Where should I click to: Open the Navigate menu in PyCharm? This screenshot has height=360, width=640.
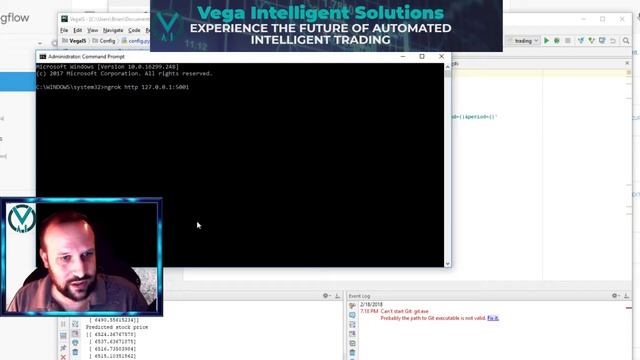click(x=113, y=30)
